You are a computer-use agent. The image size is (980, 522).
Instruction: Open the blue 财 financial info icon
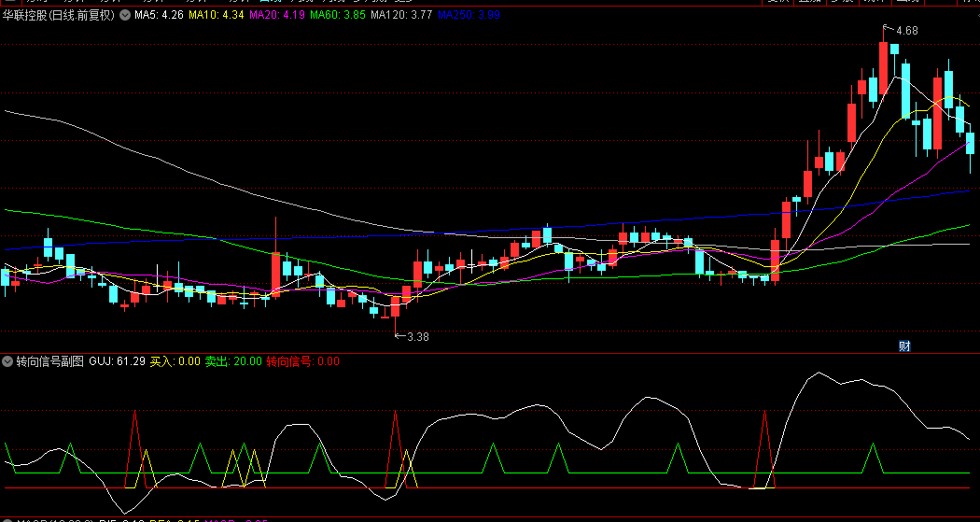(x=903, y=346)
